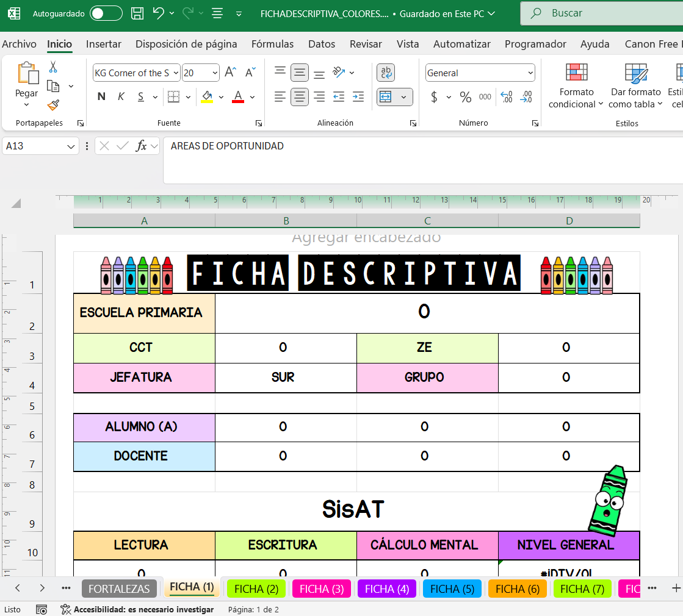
Task: Open the Insertar ribbon tab
Action: click(x=104, y=44)
